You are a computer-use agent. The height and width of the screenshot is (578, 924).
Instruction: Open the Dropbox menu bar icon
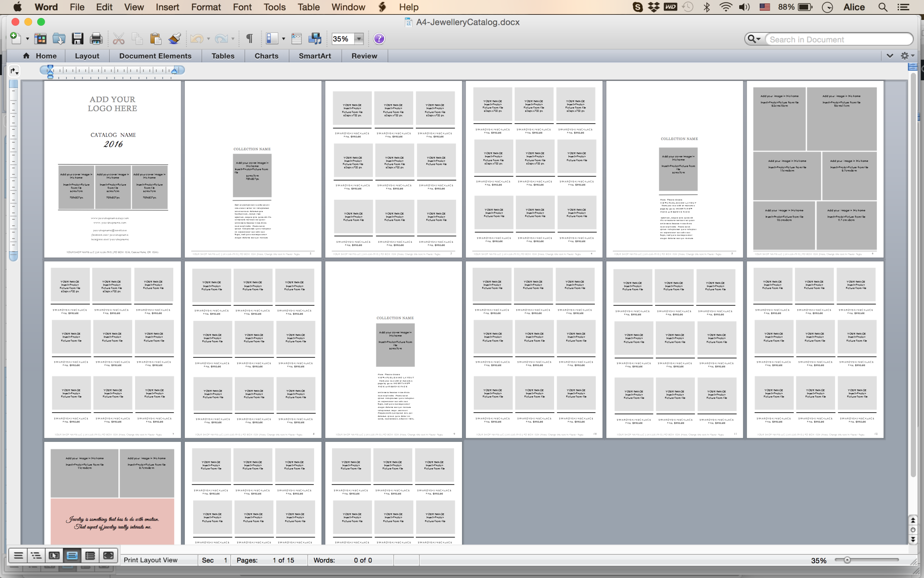pos(654,7)
